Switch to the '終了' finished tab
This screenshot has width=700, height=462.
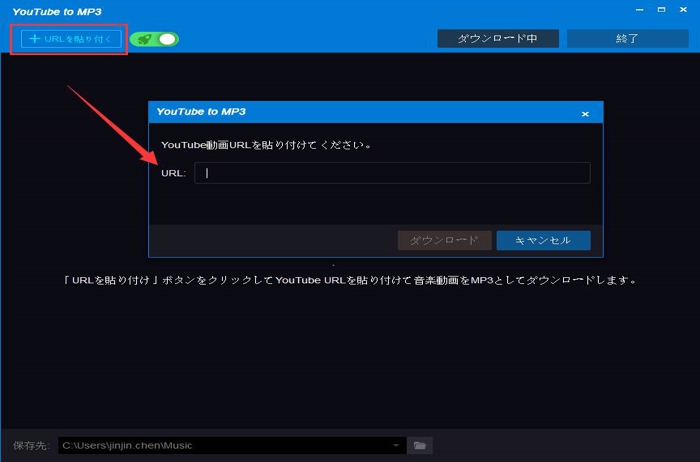pyautogui.click(x=627, y=39)
